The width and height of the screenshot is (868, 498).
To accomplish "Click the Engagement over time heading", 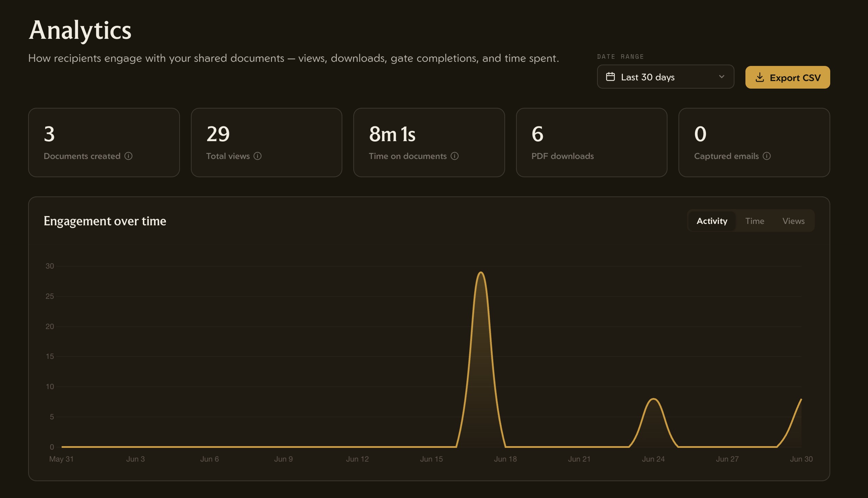I will (105, 221).
